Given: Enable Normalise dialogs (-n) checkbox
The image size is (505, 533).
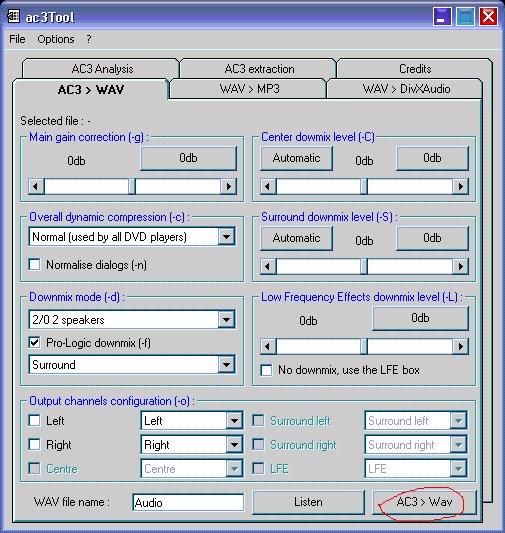Looking at the screenshot, I should pyautogui.click(x=34, y=264).
